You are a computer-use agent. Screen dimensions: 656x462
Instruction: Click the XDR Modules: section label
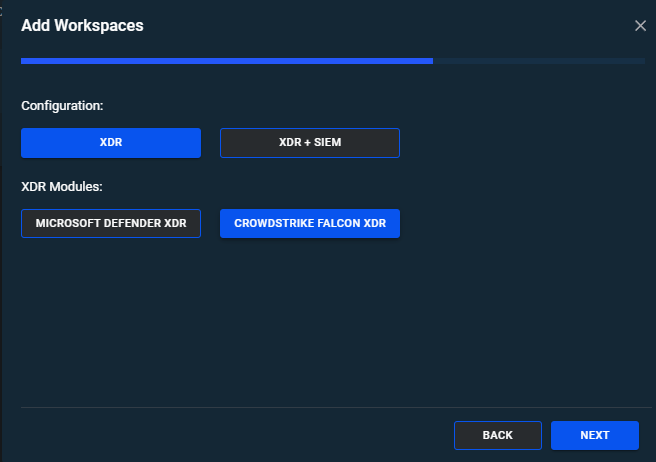(62, 186)
